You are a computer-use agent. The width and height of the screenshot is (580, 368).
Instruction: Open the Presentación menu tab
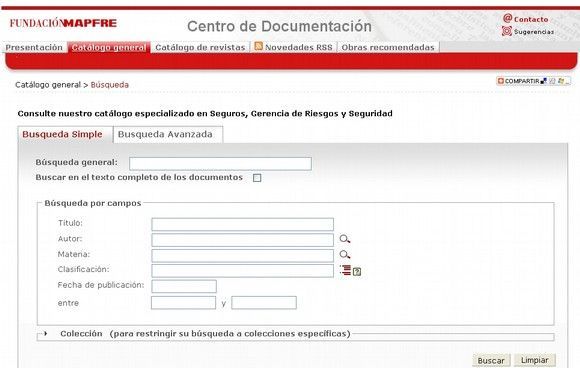tap(34, 47)
